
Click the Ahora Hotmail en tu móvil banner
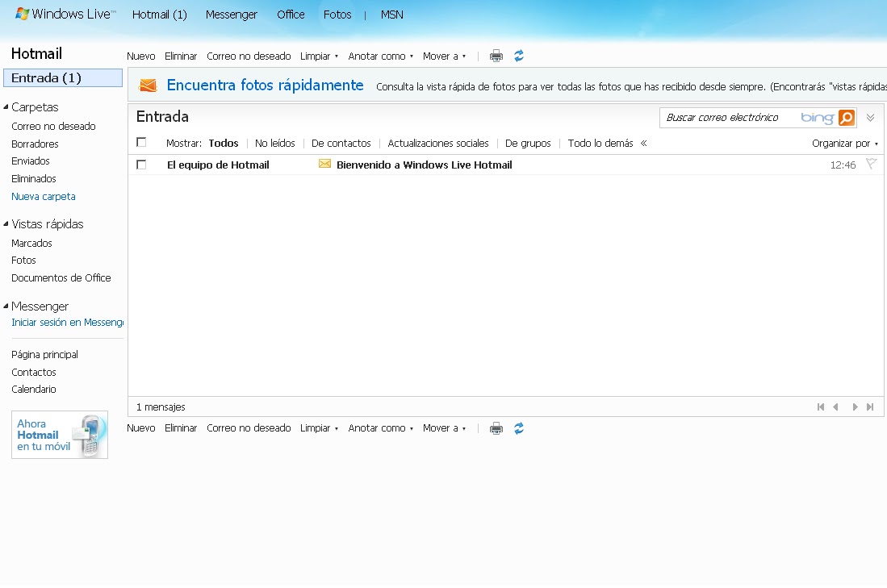60,435
